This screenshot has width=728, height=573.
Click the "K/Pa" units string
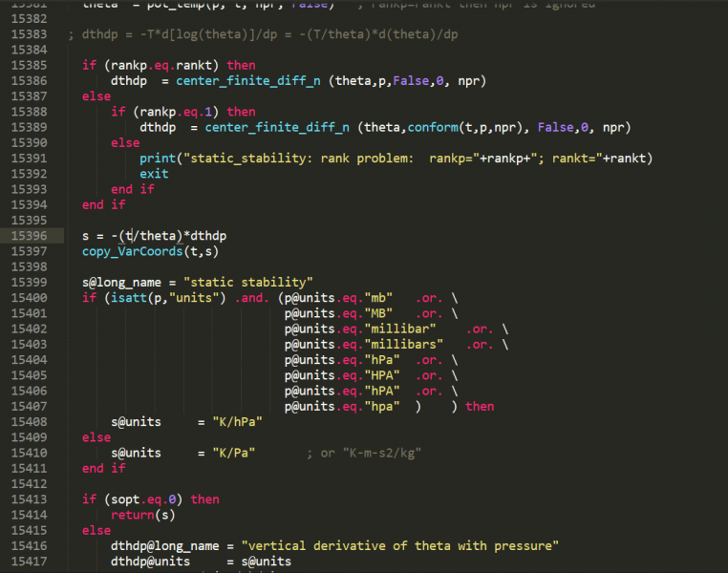coord(225,453)
